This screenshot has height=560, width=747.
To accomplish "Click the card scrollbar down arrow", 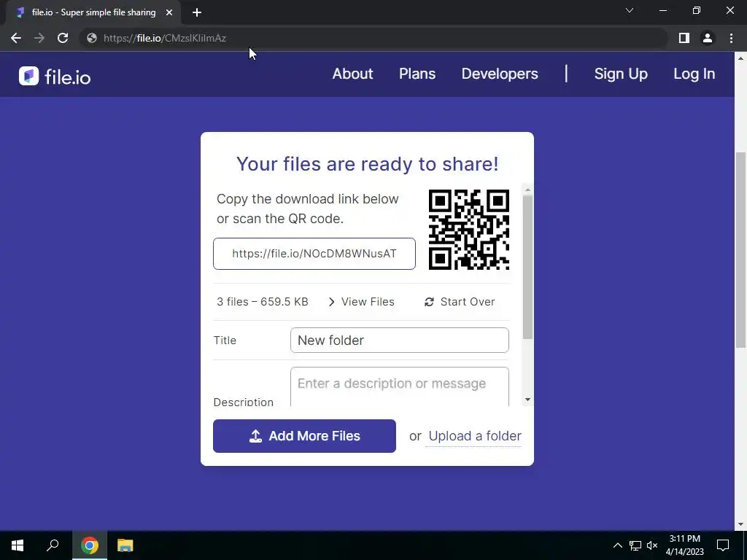I will click(527, 400).
